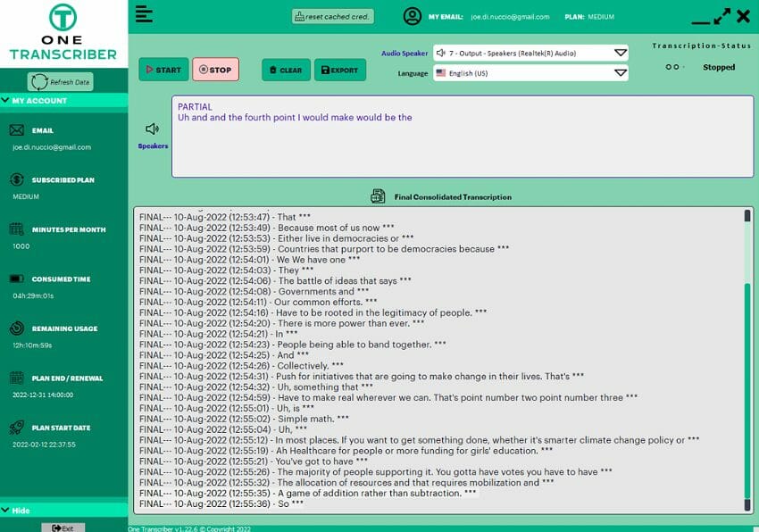
Task: Click the EXPORT button
Action: (340, 71)
